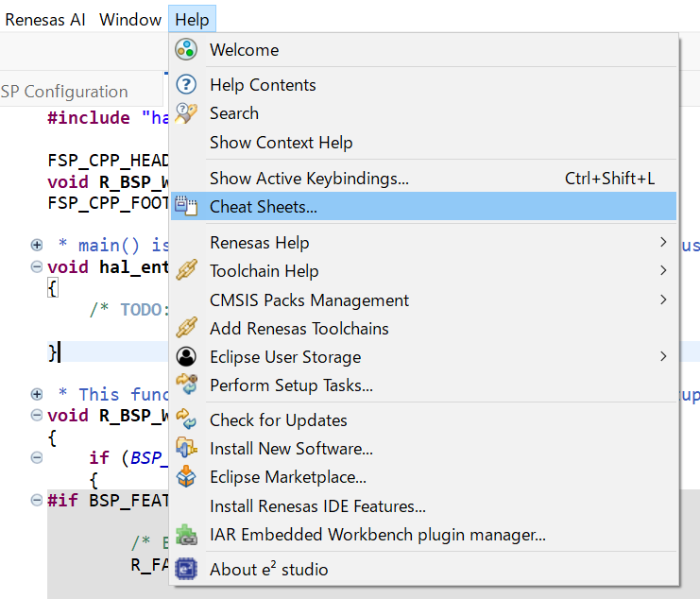The image size is (700, 599).
Task: Collapse the void hal_entry function
Action: pos(37,266)
